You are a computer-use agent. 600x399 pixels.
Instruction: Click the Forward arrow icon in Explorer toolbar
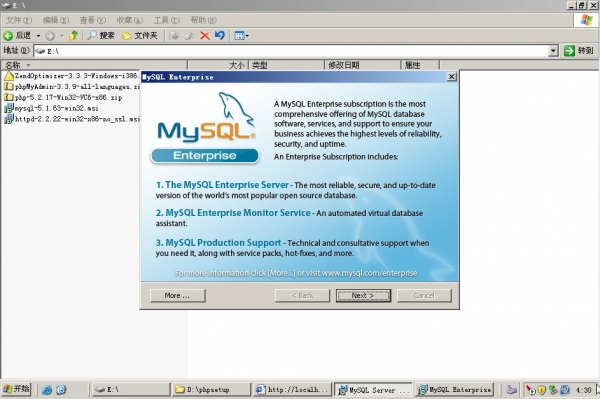[50, 36]
